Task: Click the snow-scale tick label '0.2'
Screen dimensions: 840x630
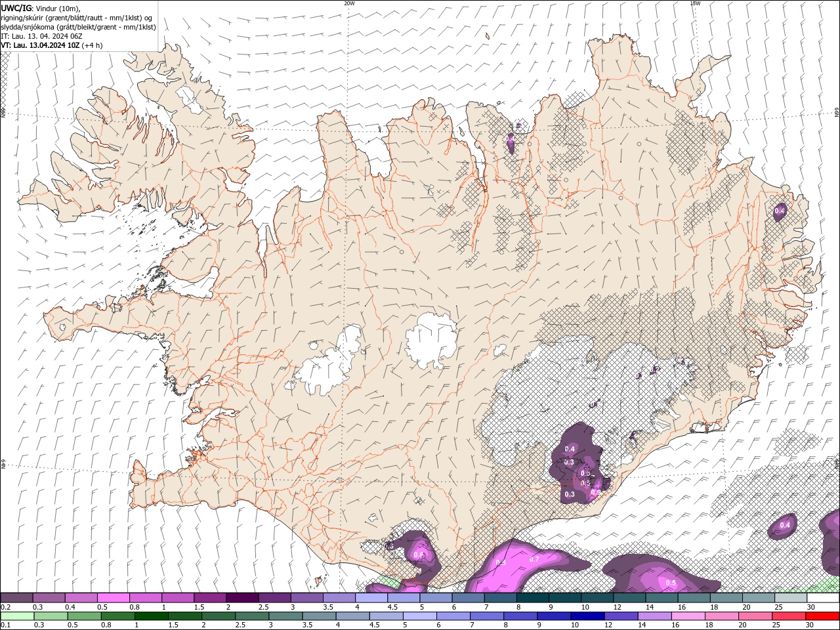Action: (6, 607)
